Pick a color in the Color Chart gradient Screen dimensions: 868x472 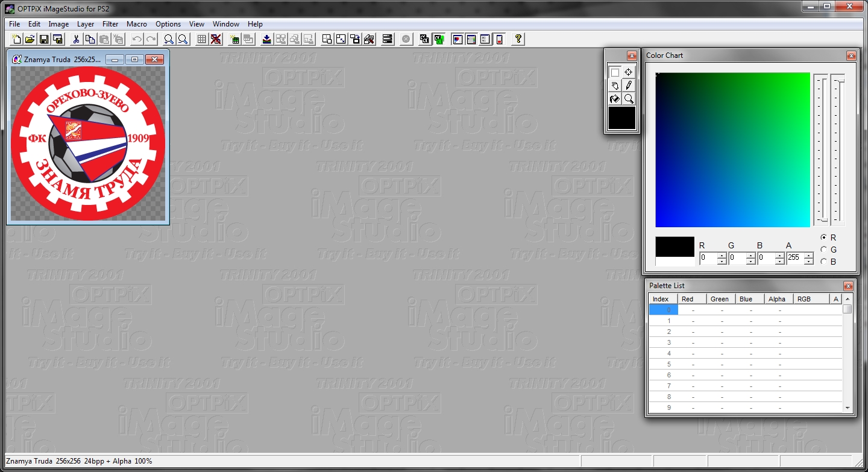click(x=732, y=149)
